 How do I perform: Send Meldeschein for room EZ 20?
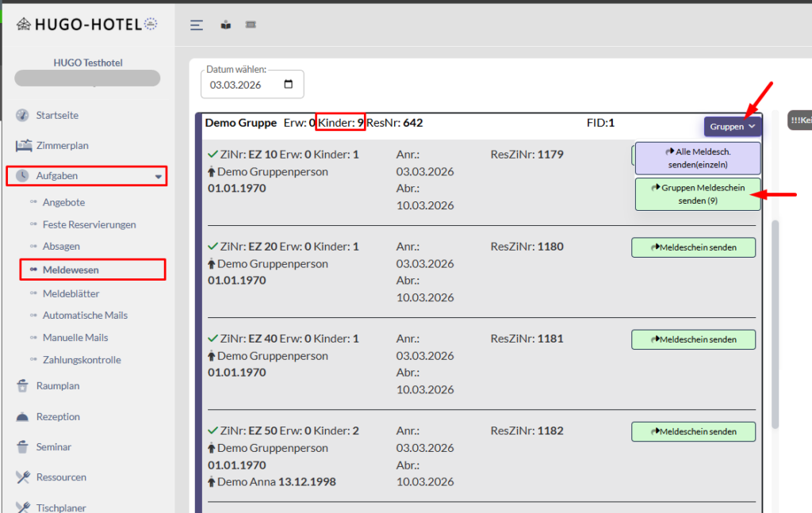(693, 247)
